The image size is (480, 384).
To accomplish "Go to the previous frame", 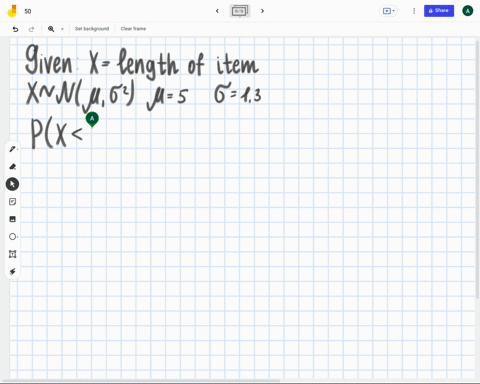I will pos(217,11).
